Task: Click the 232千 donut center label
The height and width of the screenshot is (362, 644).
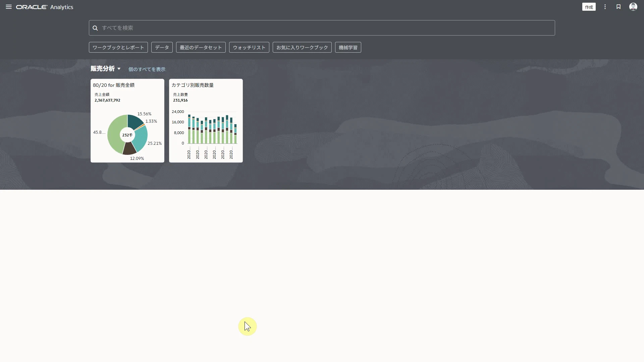Action: (x=127, y=135)
